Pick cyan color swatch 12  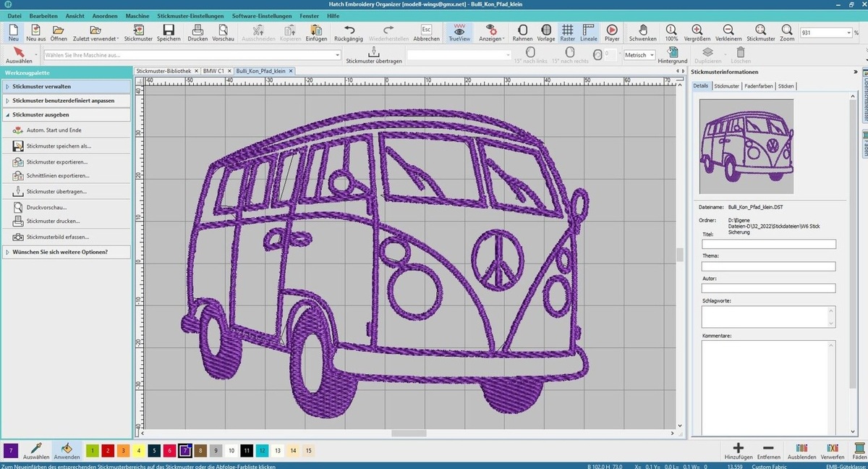pyautogui.click(x=262, y=450)
